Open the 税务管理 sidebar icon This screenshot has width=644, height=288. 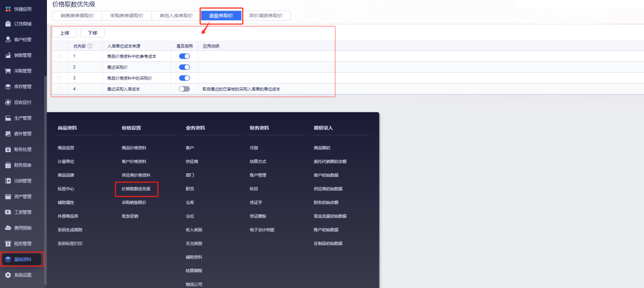(8, 244)
